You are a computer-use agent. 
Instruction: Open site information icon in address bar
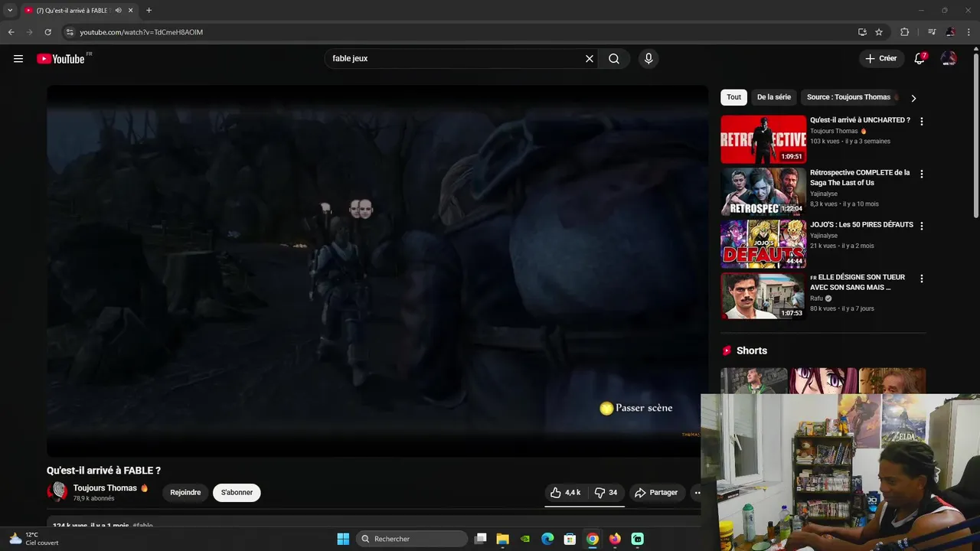(x=70, y=32)
